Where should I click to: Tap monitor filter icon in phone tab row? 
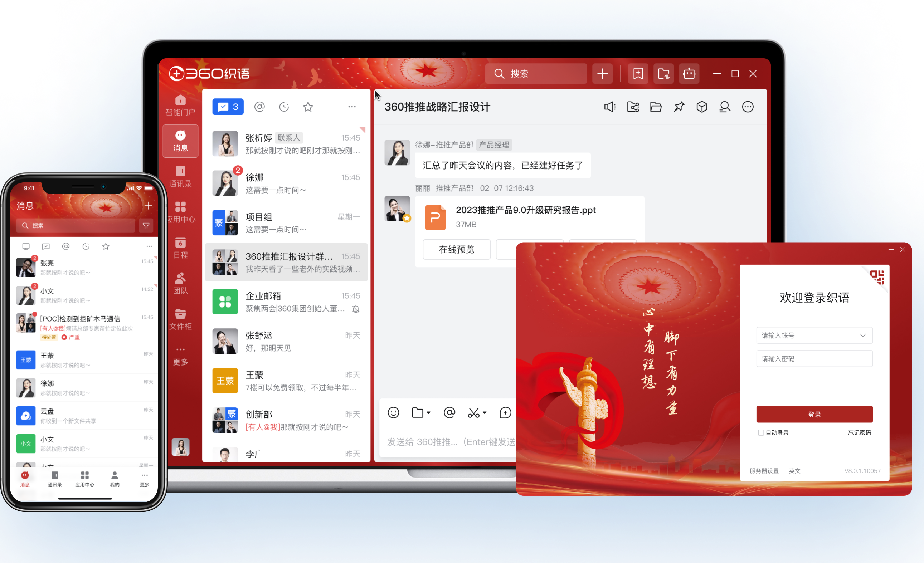click(26, 246)
